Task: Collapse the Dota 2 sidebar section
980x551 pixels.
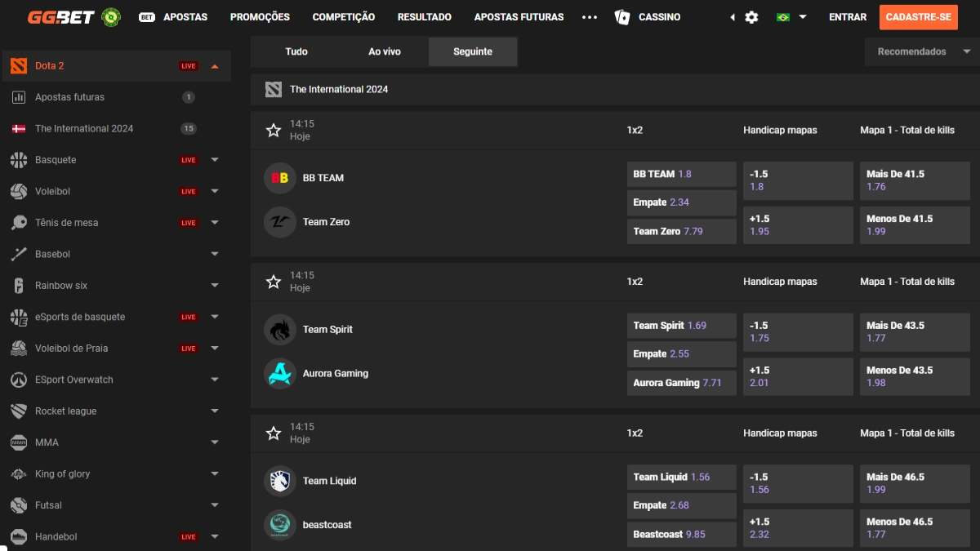Action: 215,66
